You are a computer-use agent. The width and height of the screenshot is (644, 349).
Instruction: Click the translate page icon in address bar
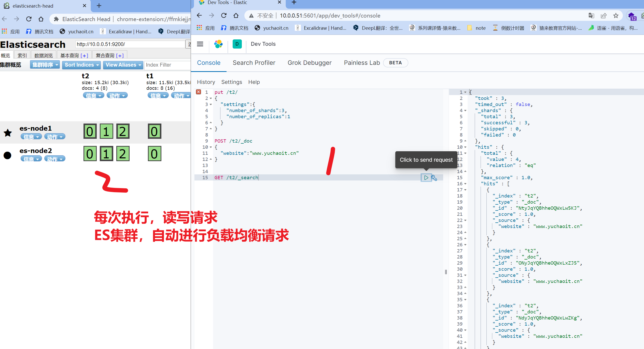[591, 16]
